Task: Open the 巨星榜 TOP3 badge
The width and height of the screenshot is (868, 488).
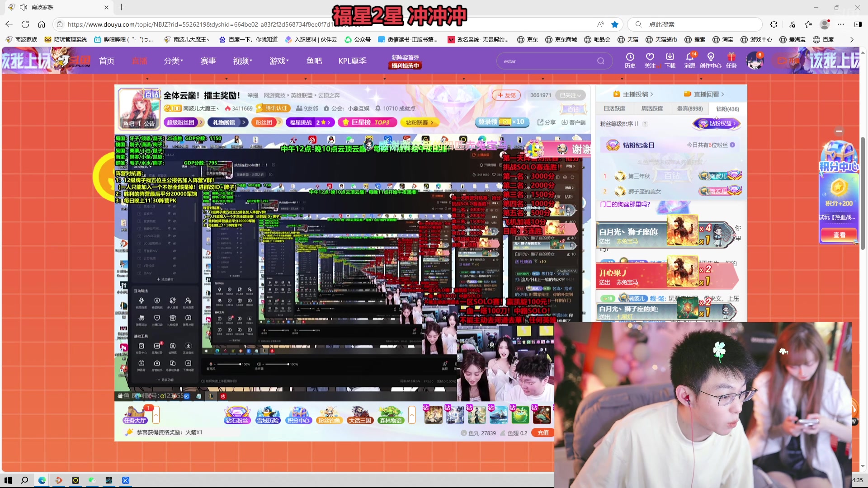Action: 367,122
